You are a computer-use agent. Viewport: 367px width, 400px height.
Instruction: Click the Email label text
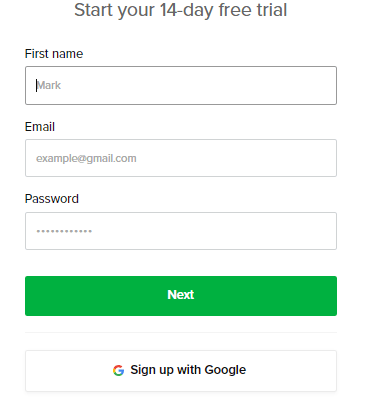pyautogui.click(x=40, y=127)
